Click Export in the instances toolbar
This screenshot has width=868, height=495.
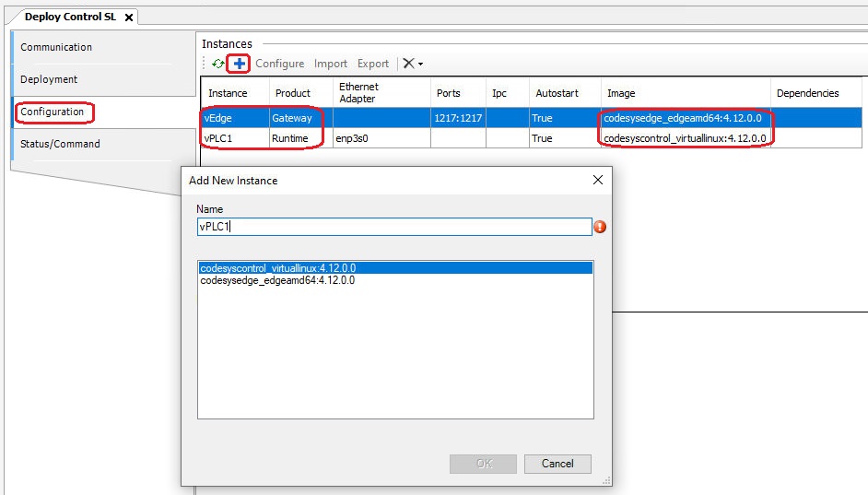pos(373,64)
